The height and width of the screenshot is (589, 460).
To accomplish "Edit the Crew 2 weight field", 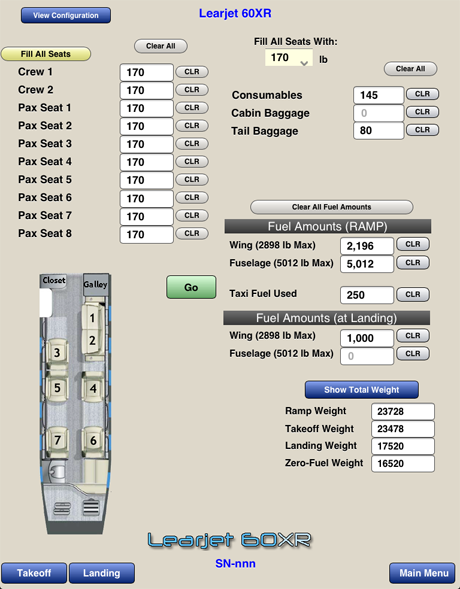I will pos(146,90).
